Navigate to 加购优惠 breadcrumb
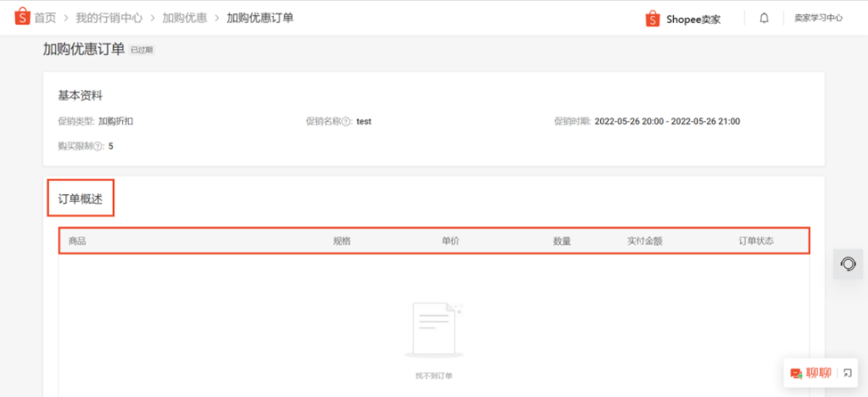This screenshot has width=868, height=397. click(x=184, y=18)
